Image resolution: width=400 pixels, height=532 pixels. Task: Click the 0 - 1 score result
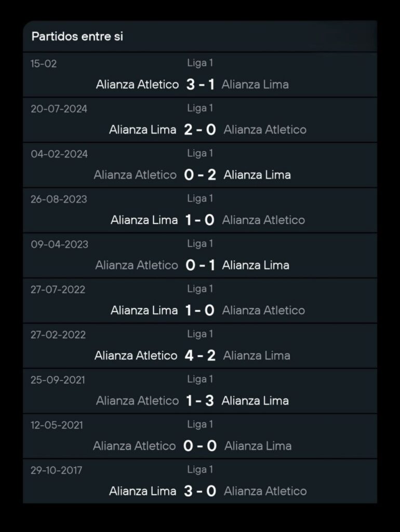pos(200,265)
